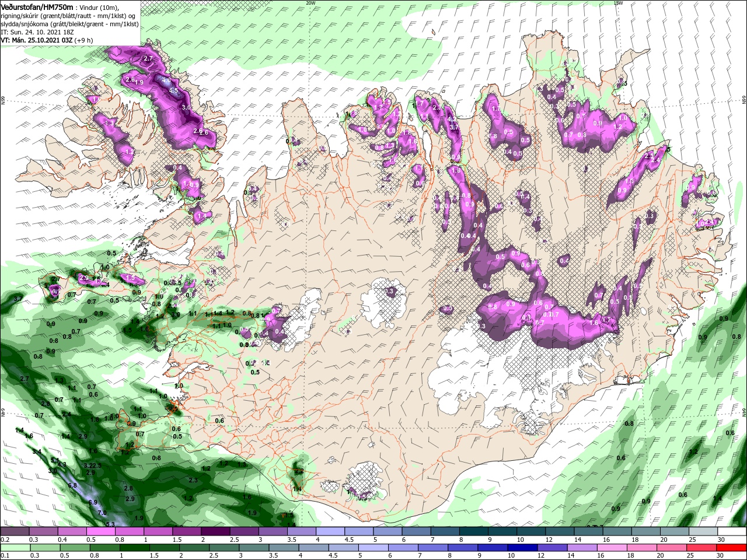
Task: Select the lavender snow swatch between 4 and 4.5
Action: 330,531
